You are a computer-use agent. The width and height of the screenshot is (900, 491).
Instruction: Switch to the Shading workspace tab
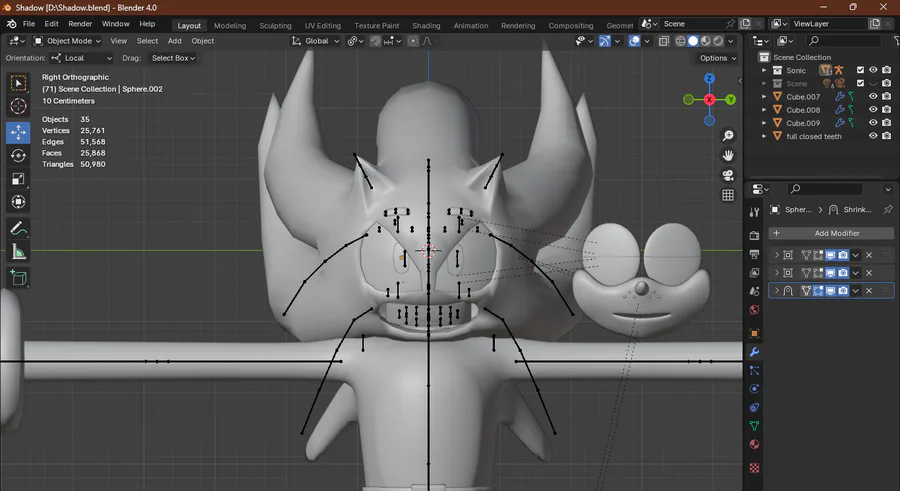tap(426, 25)
